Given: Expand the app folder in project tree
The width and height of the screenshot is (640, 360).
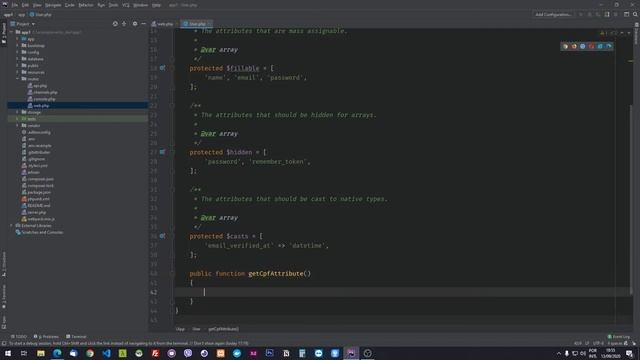Looking at the screenshot, I should pyautogui.click(x=18, y=39).
